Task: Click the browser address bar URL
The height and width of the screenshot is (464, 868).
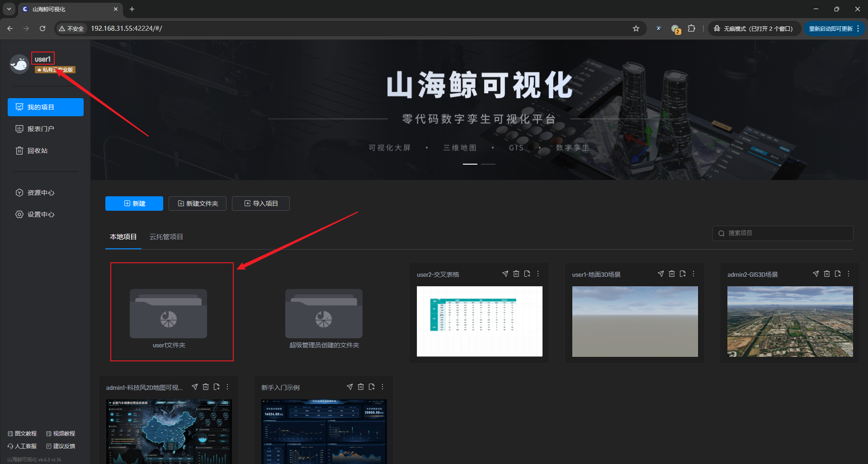Action: pyautogui.click(x=127, y=28)
